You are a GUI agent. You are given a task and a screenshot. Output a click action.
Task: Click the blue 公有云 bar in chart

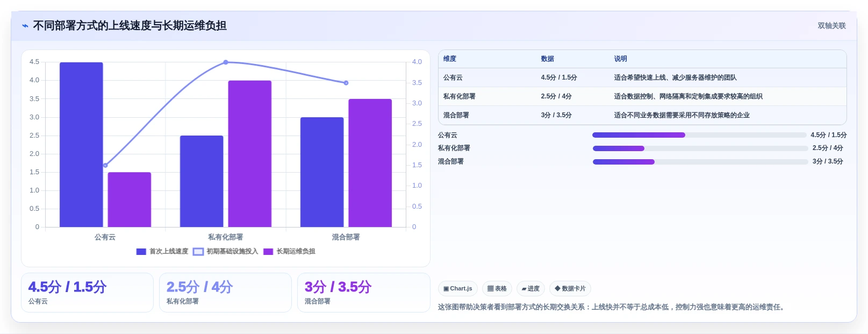[x=81, y=145]
